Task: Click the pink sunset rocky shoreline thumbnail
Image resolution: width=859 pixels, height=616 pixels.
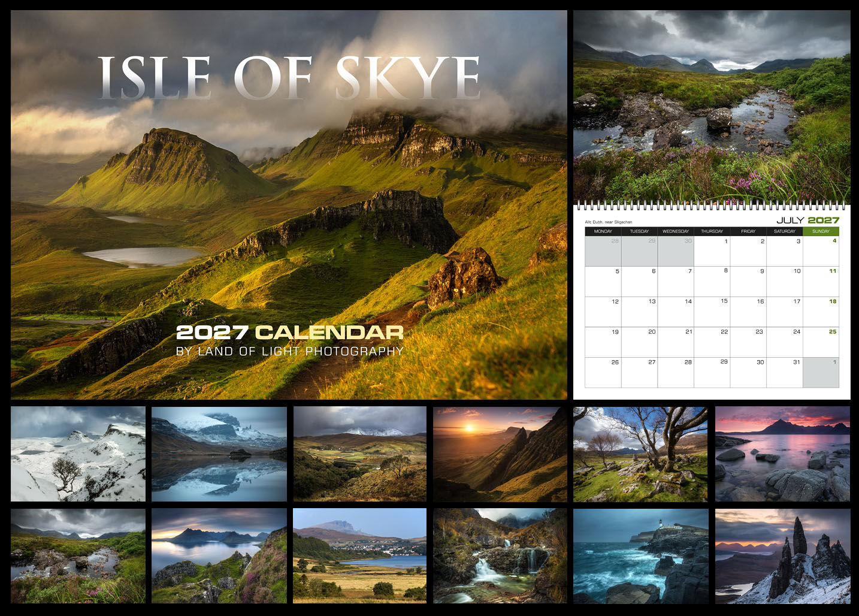Action: click(x=782, y=454)
